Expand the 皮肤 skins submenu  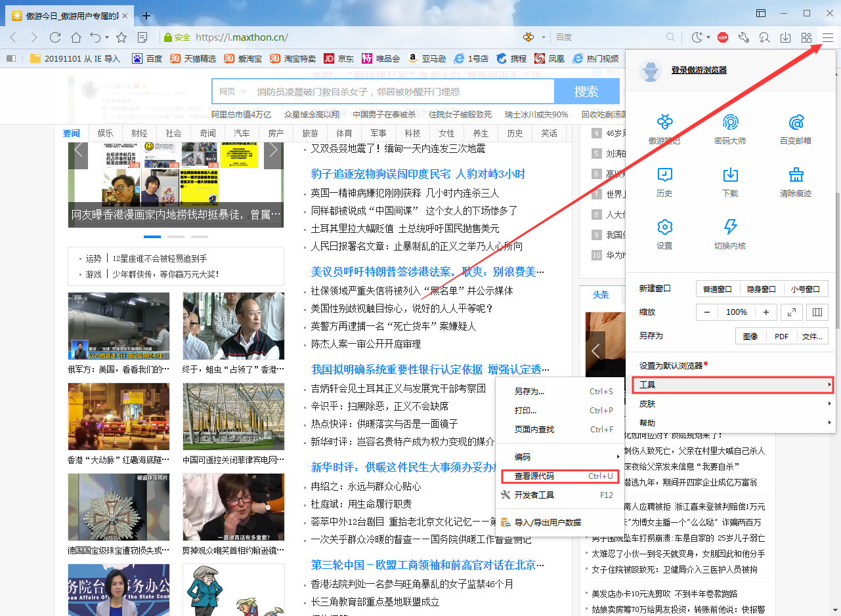point(647,403)
